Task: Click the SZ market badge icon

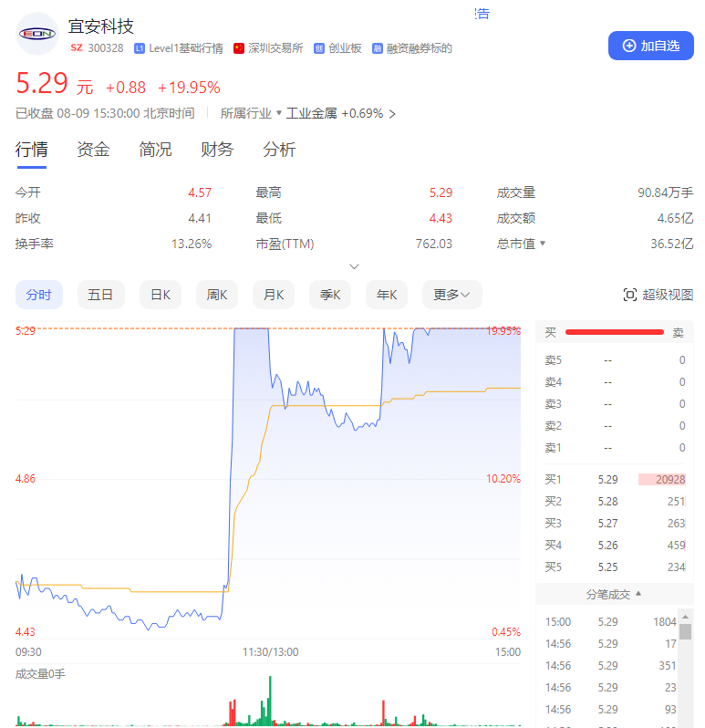Action: click(77, 47)
